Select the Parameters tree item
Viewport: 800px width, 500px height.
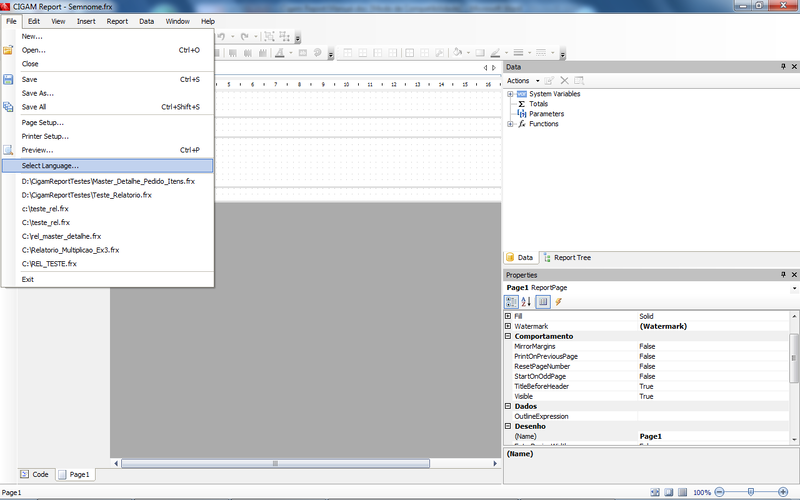(x=546, y=114)
